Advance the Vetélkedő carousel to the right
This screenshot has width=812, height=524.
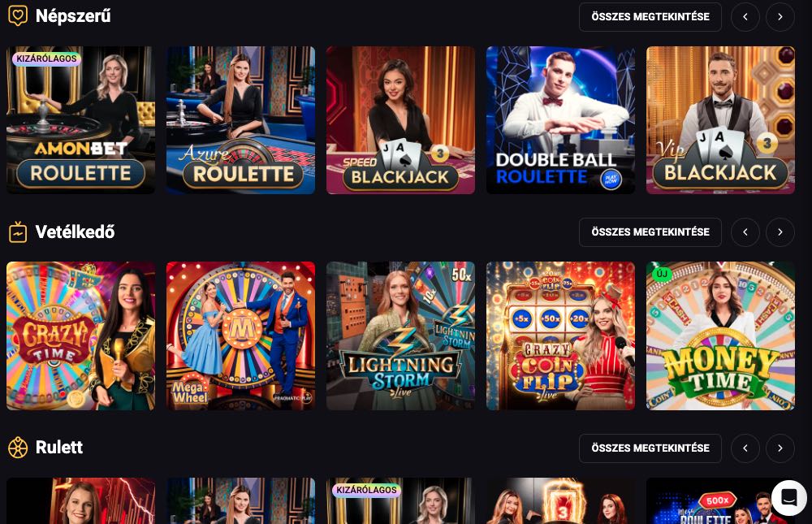[x=780, y=232]
